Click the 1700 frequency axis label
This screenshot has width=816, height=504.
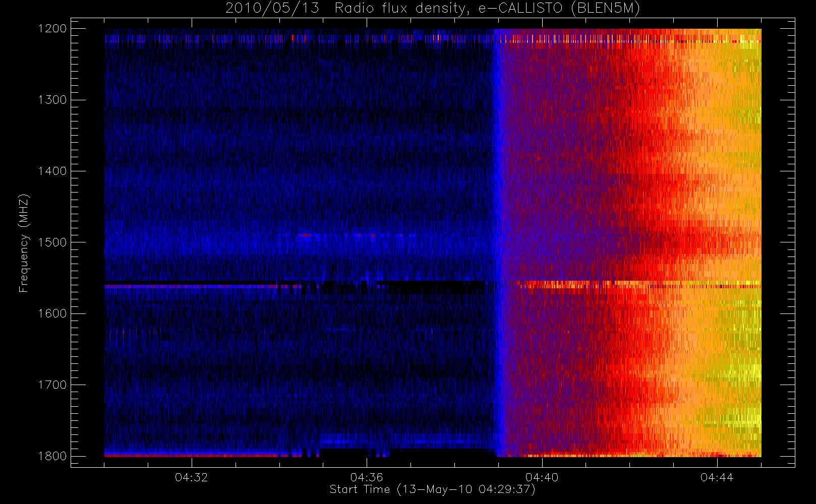(x=52, y=385)
